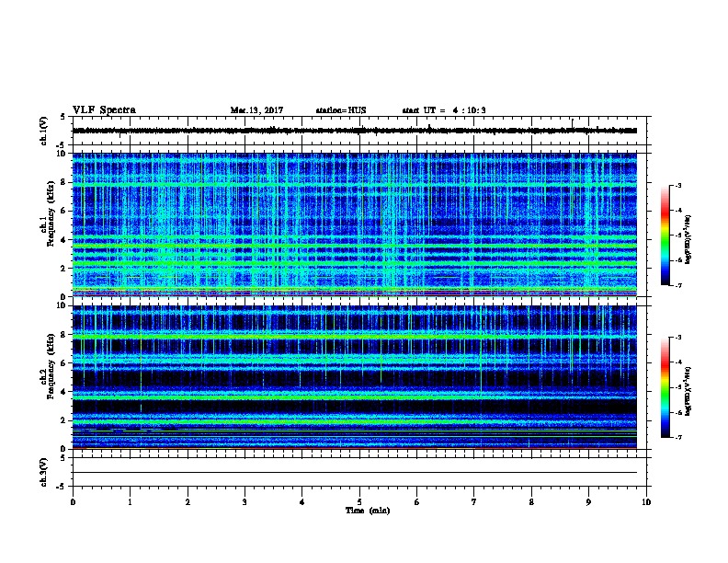728x563 pixels.
Task: Click the "8" time-axis tick label
Action: (x=531, y=502)
